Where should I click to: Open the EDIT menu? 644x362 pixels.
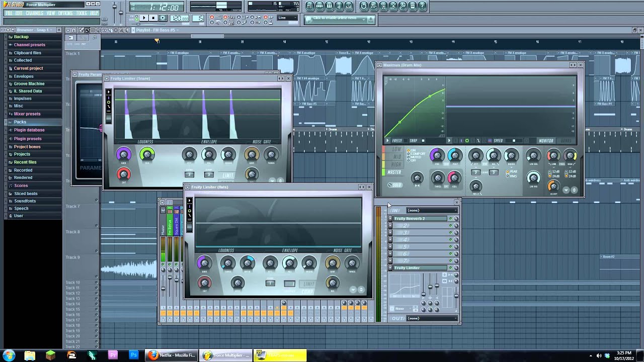[x=19, y=13]
